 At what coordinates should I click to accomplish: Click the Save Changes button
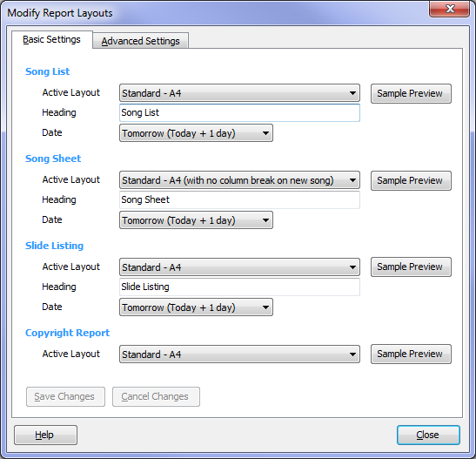(65, 397)
